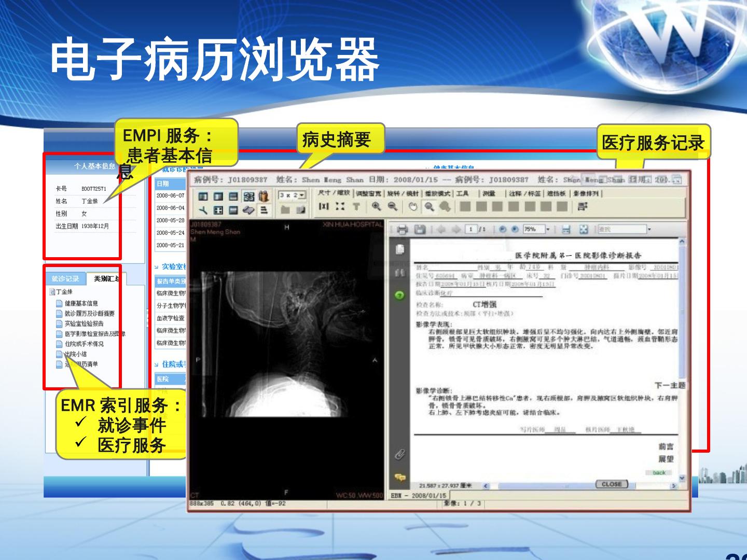This screenshot has height=560, width=747.
Task: Select the highlighted magnifying glass tool
Action: pos(429,207)
